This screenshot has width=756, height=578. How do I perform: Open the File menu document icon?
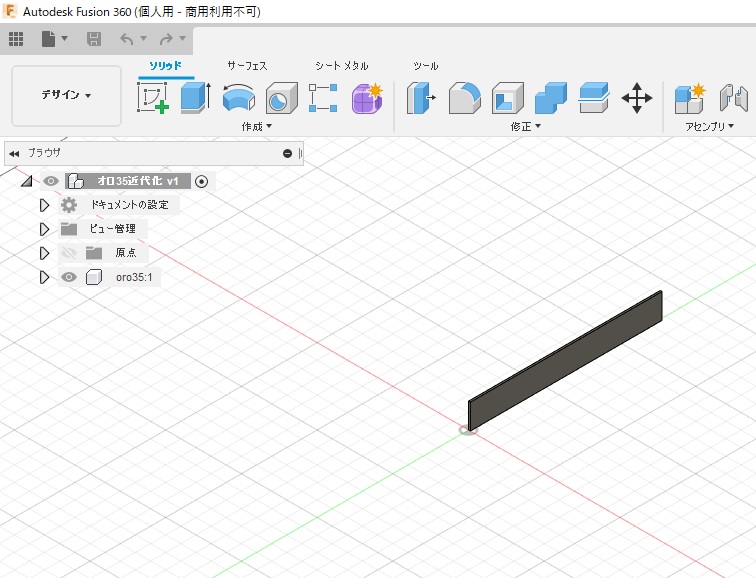coord(48,39)
